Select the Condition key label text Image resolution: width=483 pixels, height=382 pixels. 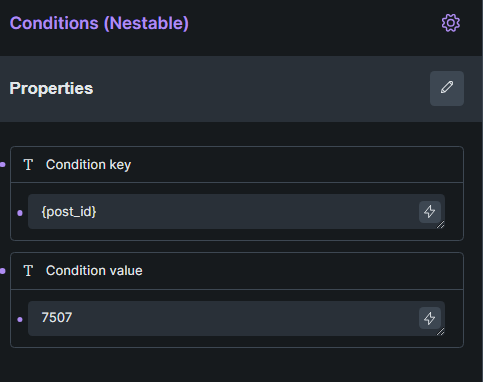tap(88, 165)
